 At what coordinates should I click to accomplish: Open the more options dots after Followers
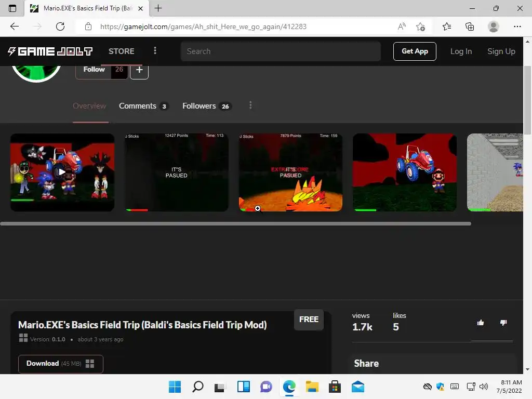coord(250,105)
